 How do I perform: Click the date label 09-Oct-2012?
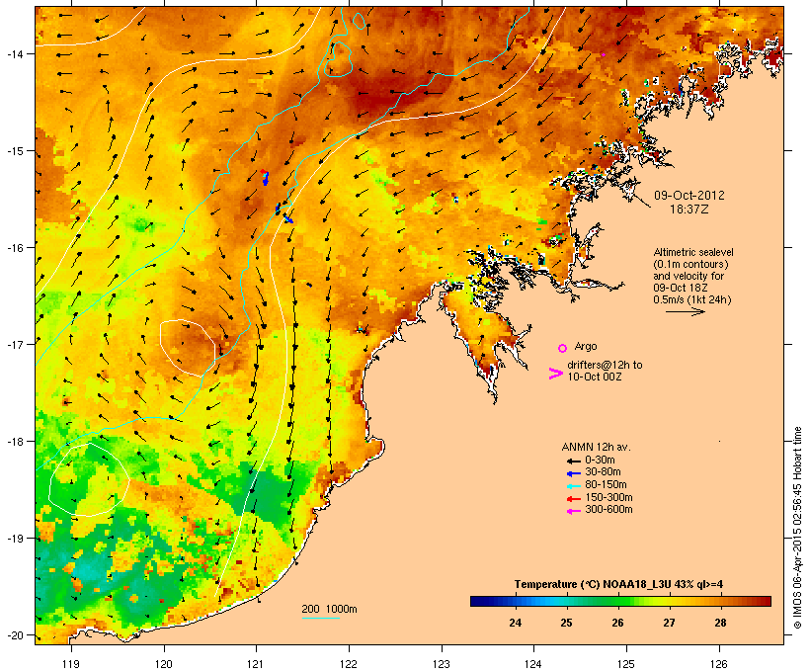(689, 196)
